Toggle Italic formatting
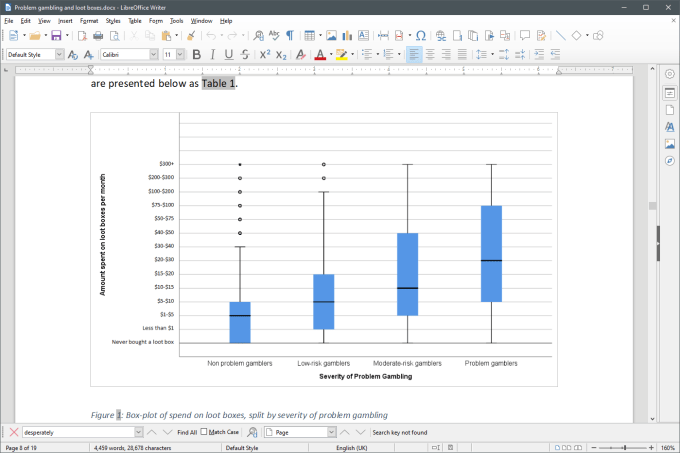Screen dimensions: 680x453 point(212,54)
